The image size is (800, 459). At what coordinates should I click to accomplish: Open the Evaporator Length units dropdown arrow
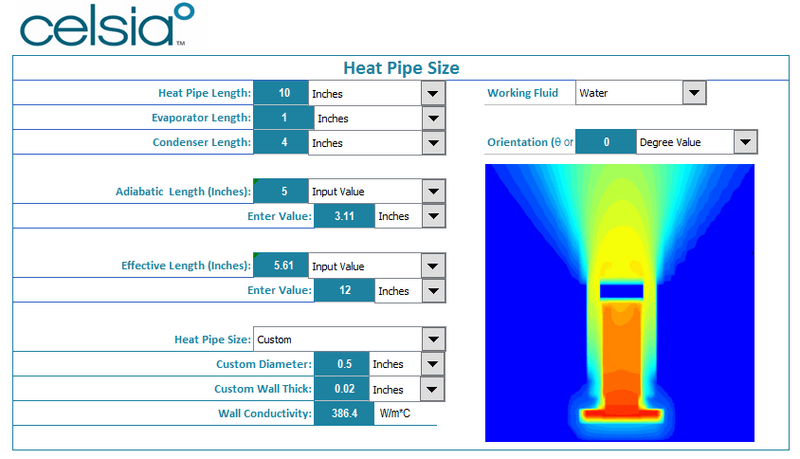click(433, 118)
